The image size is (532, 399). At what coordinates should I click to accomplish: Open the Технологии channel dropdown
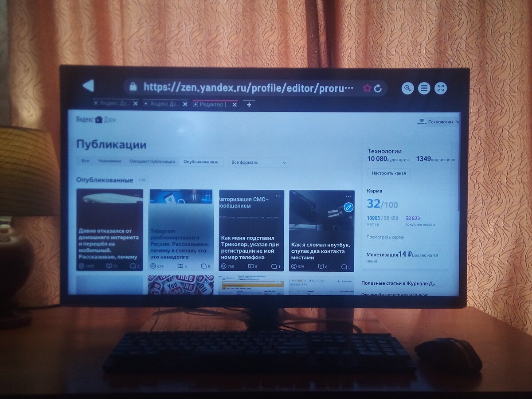tap(438, 121)
